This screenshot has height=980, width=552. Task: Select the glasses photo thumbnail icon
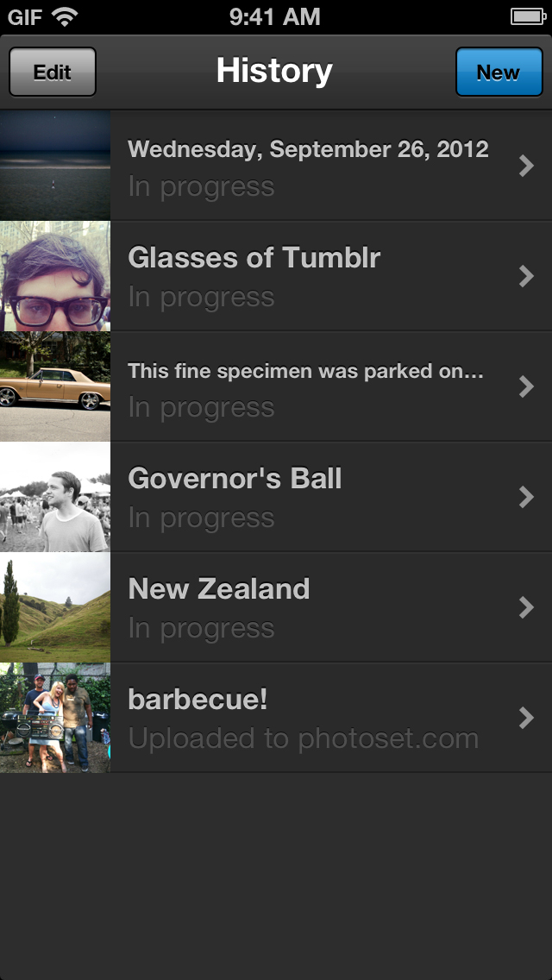tap(54, 276)
